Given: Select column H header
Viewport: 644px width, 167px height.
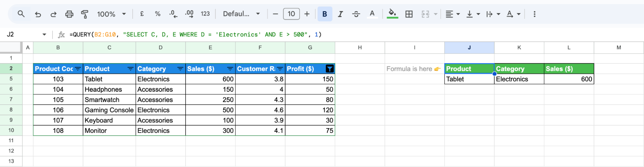Looking at the screenshot, I should pos(360,47).
